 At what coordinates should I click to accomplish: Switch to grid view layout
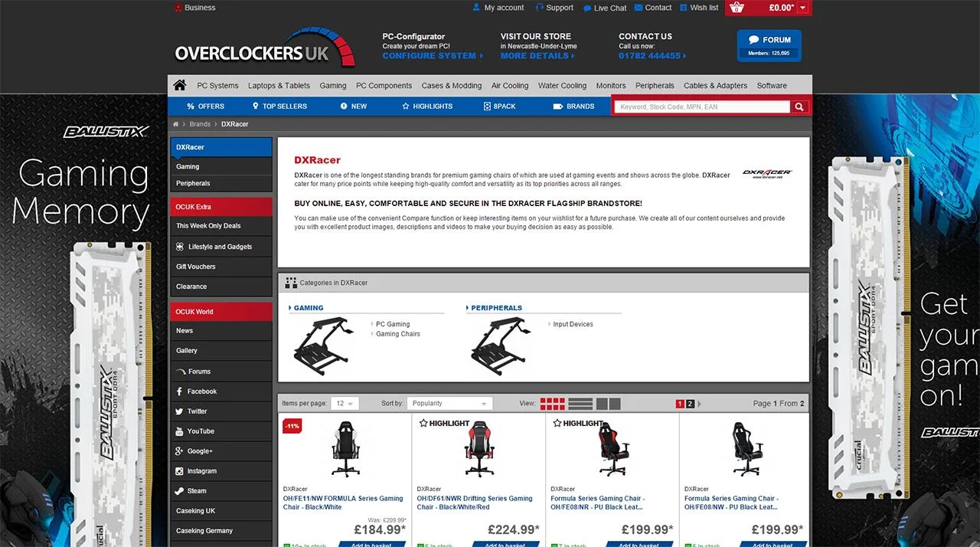pos(553,404)
